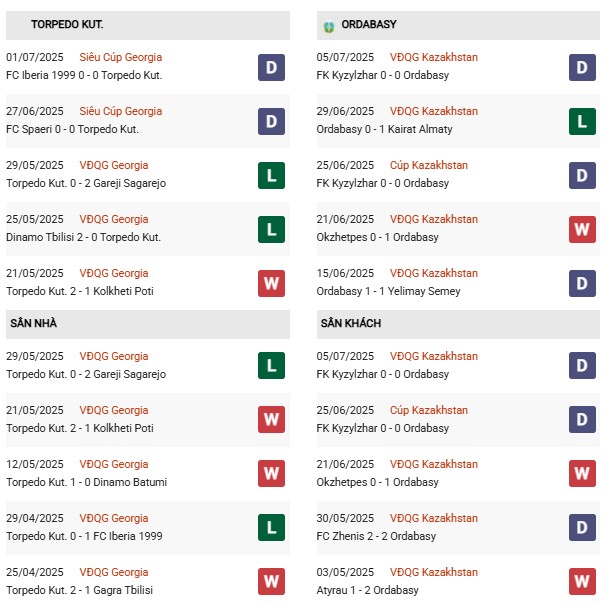Open Siêu Cúp Georgia link dated 27/06/2025
603x603 pixels.
(120, 112)
